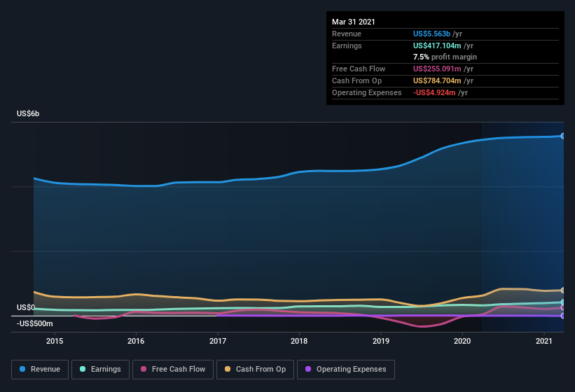The height and width of the screenshot is (392, 575).
Task: Toggle the Earnings legend series
Action: pyautogui.click(x=100, y=370)
